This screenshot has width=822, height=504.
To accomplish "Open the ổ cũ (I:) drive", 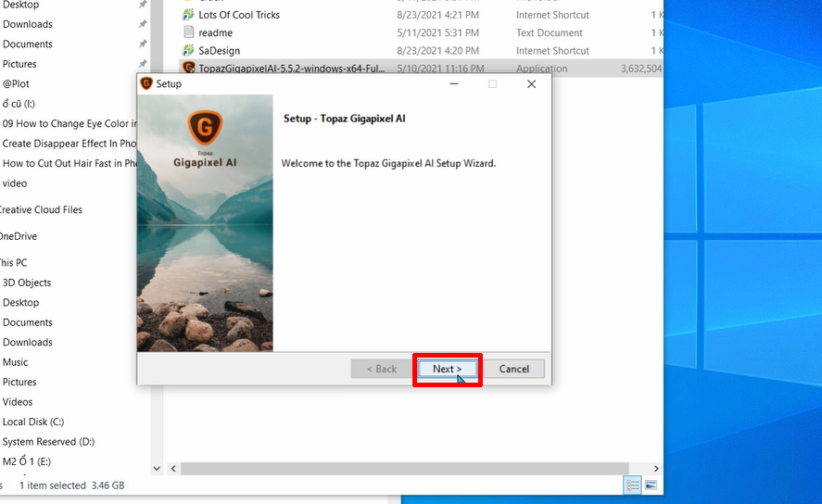I will pos(19,104).
